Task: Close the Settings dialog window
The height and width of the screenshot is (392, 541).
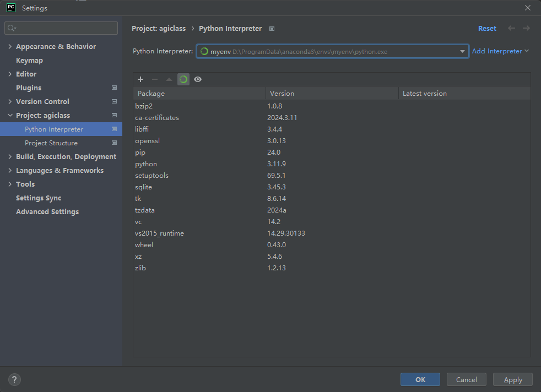Action: [x=528, y=8]
